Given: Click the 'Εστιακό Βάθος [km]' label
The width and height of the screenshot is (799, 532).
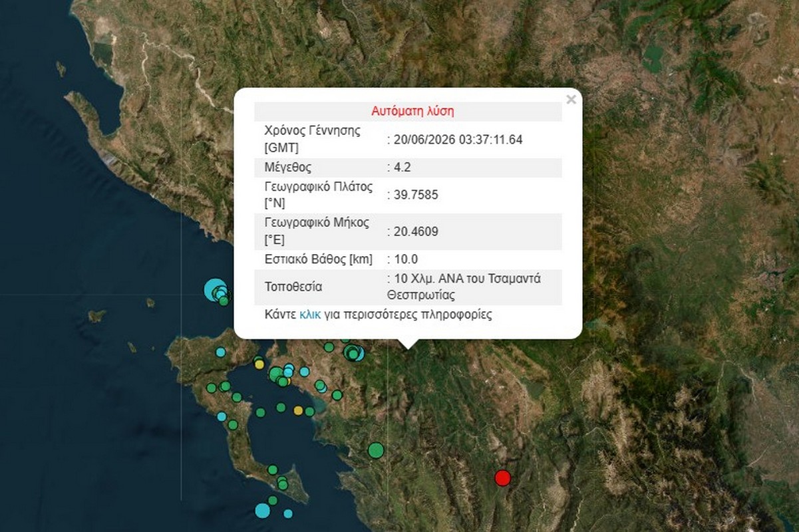Looking at the screenshot, I should click(319, 259).
